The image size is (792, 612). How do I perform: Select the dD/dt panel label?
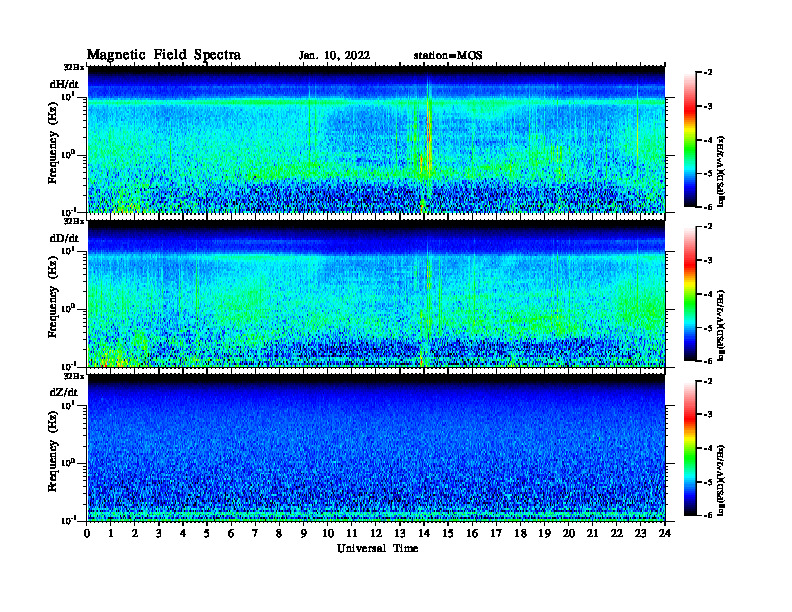[x=64, y=238]
